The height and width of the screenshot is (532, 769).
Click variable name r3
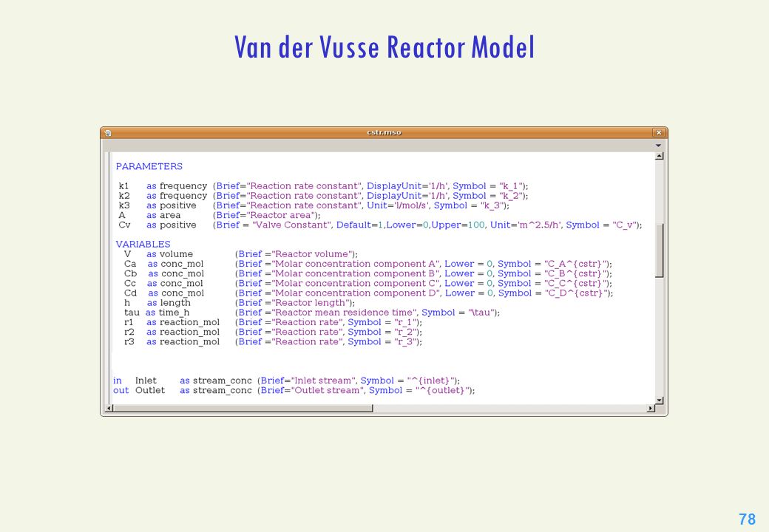tap(129, 341)
